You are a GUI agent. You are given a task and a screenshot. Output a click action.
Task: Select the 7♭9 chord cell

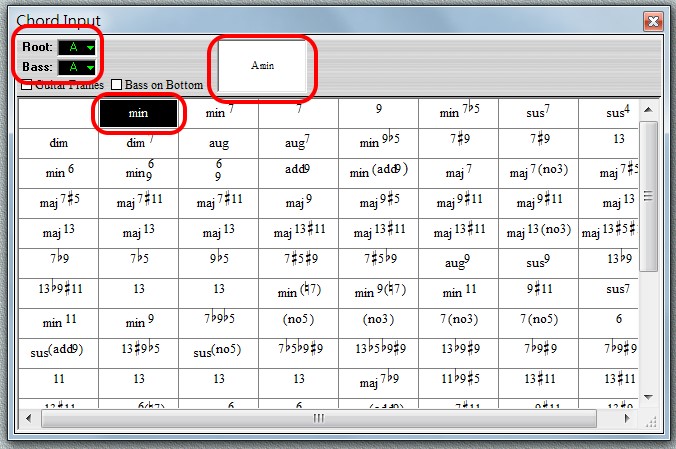59,264
